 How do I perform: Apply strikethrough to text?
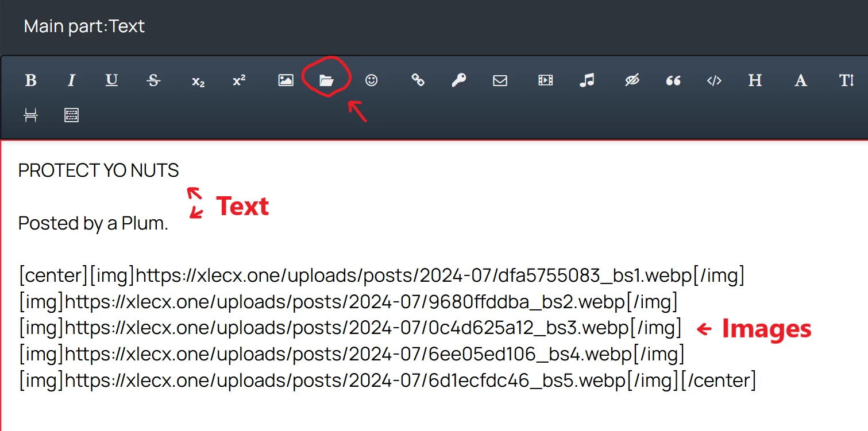(153, 80)
